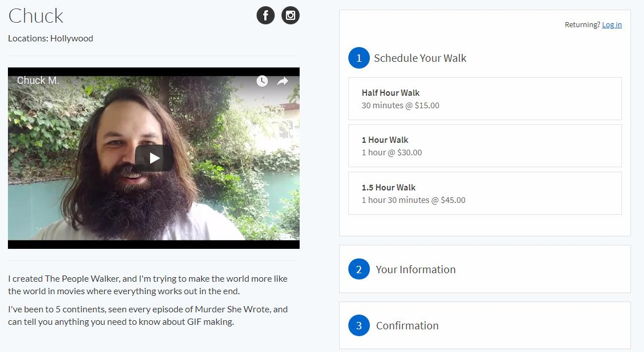Click the Watch Later clock icon
644x352 pixels.
[x=262, y=81]
